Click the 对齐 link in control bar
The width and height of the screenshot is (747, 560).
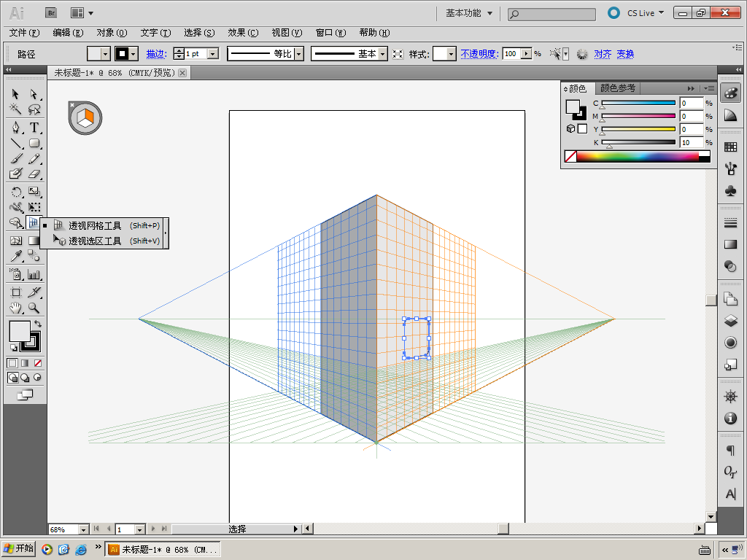(603, 54)
